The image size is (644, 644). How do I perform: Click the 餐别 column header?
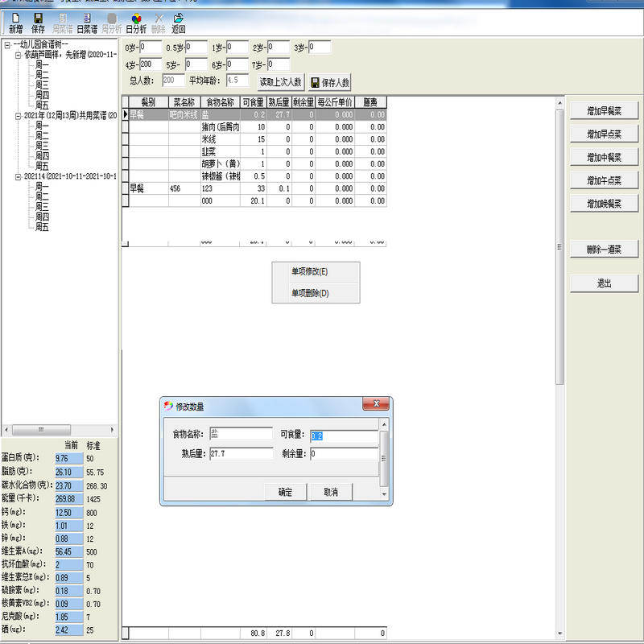point(149,102)
